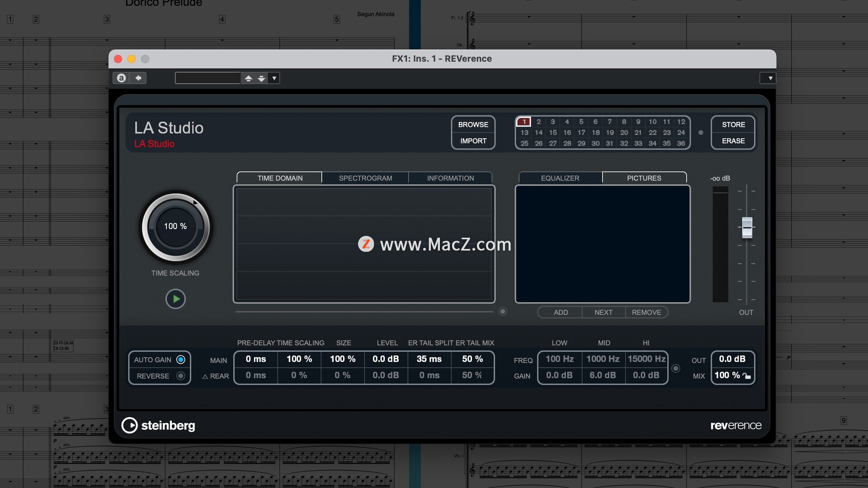This screenshot has height=488, width=868.
Task: Click HI frequency 15000 Hz value
Action: click(x=646, y=359)
